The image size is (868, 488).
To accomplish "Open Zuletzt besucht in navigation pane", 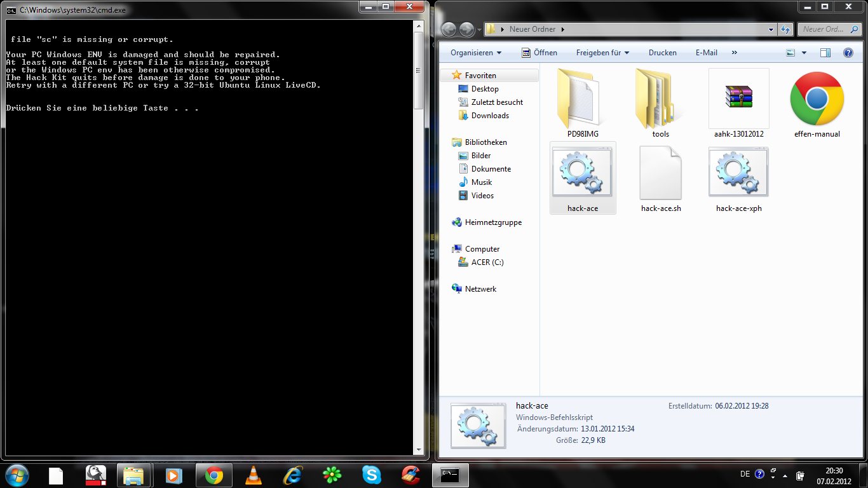I will (x=497, y=102).
